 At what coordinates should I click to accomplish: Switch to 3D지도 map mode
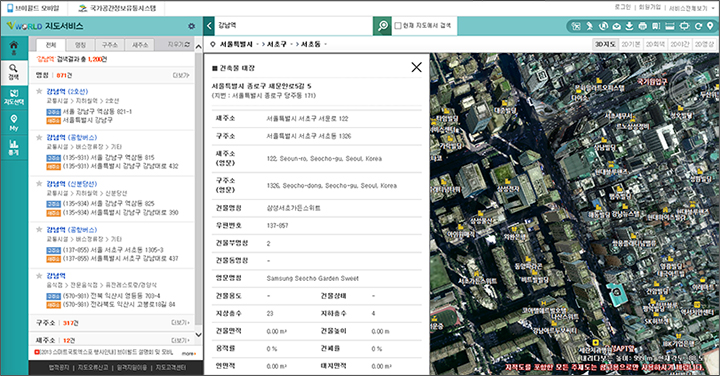[x=605, y=44]
